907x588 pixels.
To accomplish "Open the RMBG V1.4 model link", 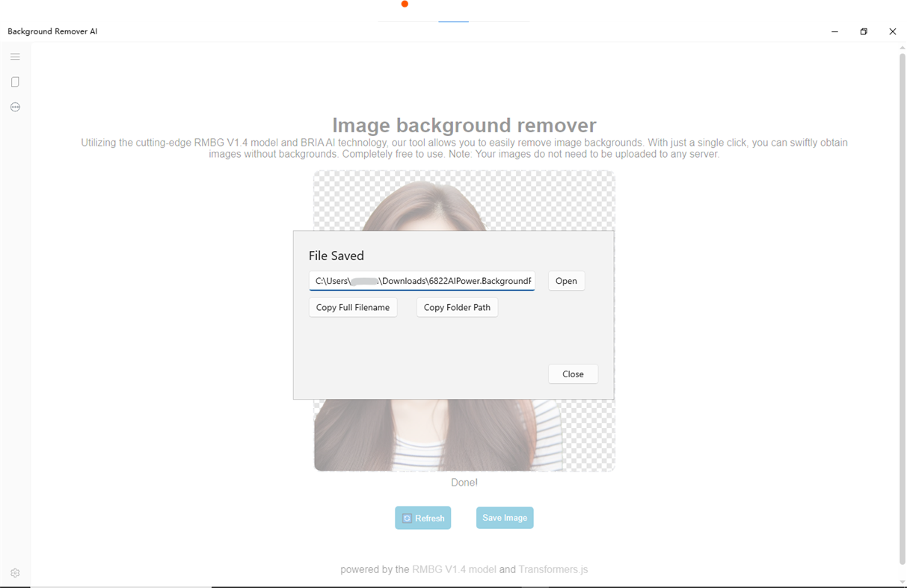I will point(454,569).
